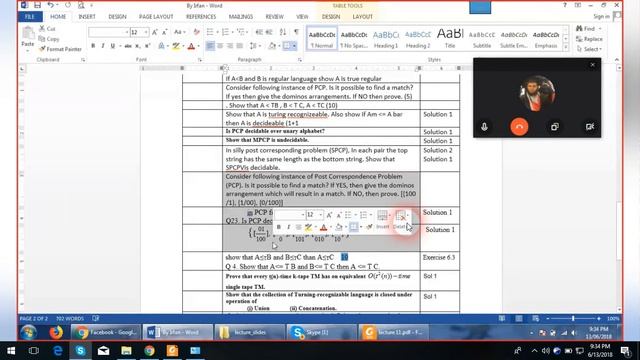Viewport: 640px width, 360px height.
Task: Expand the bullets list dropdown arrow
Action: click(217, 32)
